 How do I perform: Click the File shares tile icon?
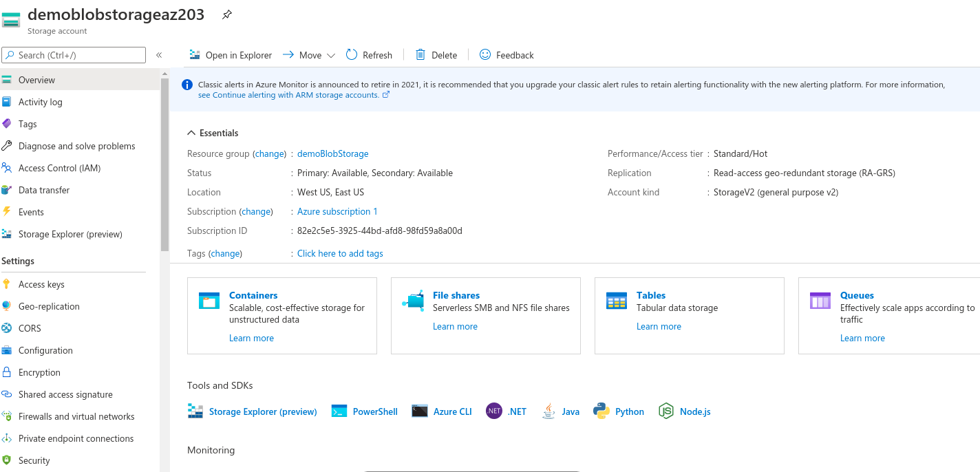click(x=414, y=301)
